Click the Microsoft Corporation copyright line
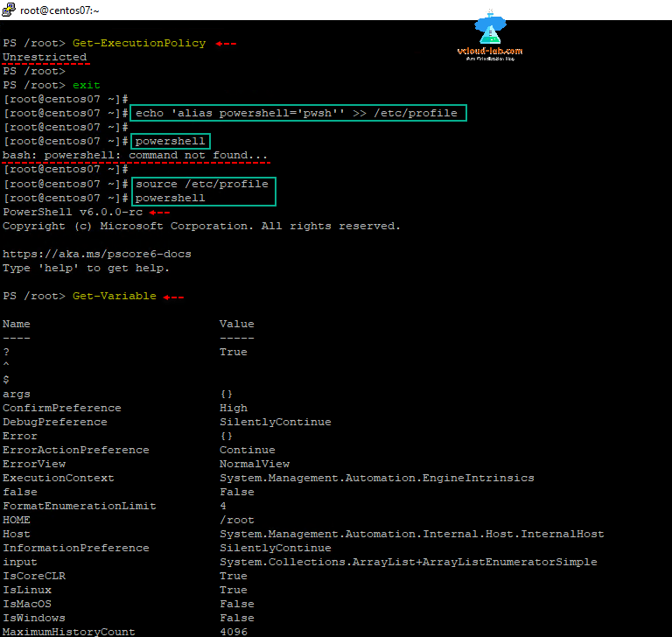Viewport: 672px width, 637px height. tap(201, 226)
